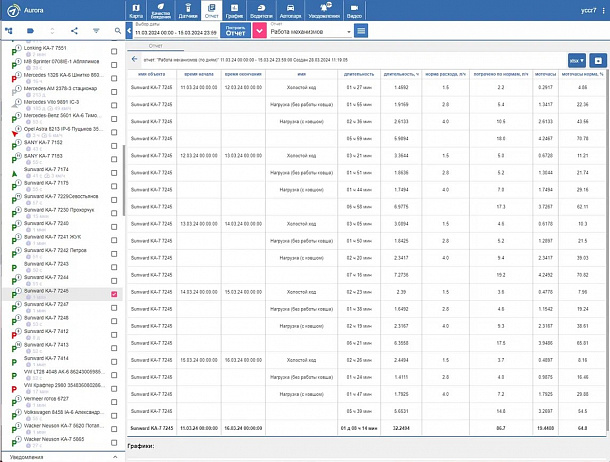Open the user menu three dots
The width and height of the screenshot is (610, 462).
[603, 10]
